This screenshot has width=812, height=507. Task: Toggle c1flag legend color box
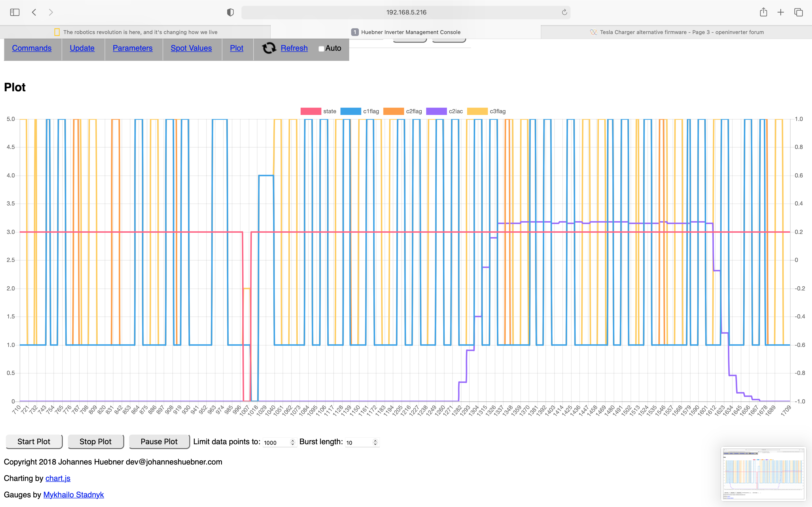click(x=351, y=111)
